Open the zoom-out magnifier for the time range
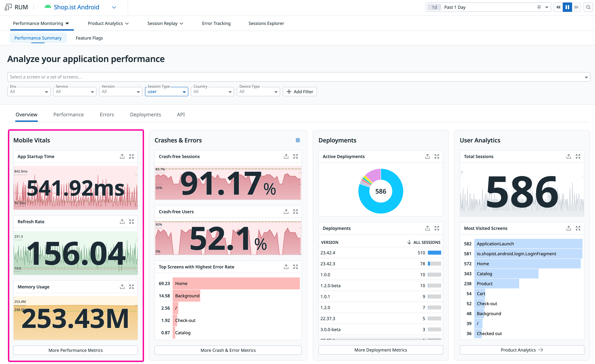The height and width of the screenshot is (364, 595). (588, 7)
